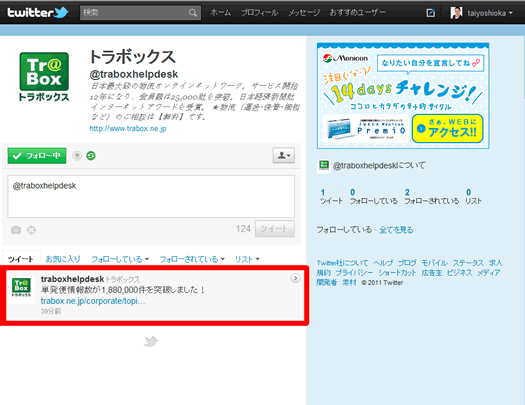Image resolution: width=525 pixels, height=405 pixels.
Task: Click the traboxhelpdesk username in the tweet
Action: [72, 279]
